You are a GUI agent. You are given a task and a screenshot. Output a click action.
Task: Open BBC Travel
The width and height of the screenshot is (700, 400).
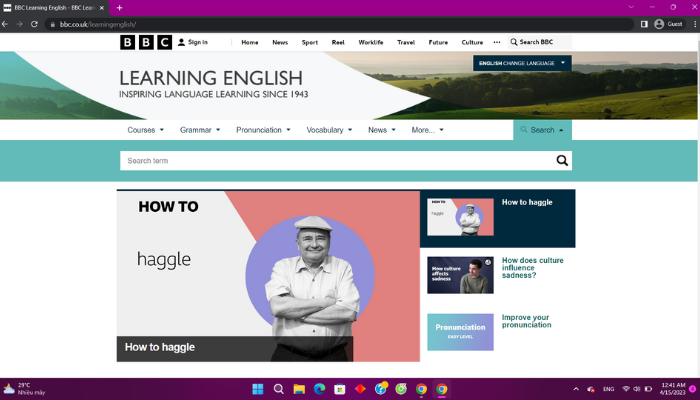pos(406,42)
